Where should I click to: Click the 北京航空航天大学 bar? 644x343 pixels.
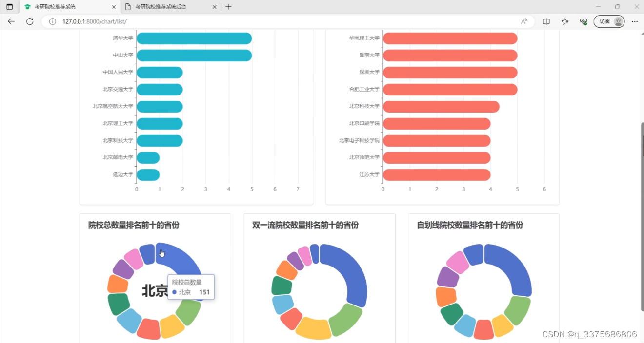[160, 106]
